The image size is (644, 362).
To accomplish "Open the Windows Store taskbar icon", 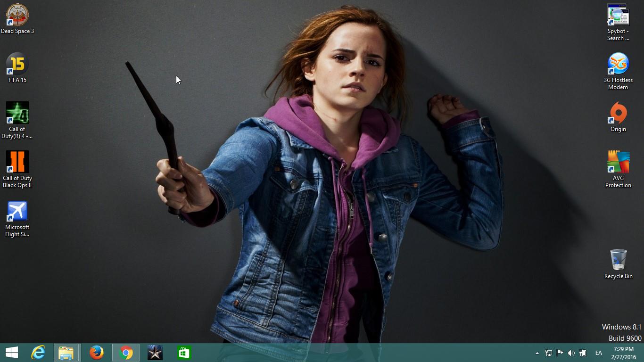I will [184, 353].
